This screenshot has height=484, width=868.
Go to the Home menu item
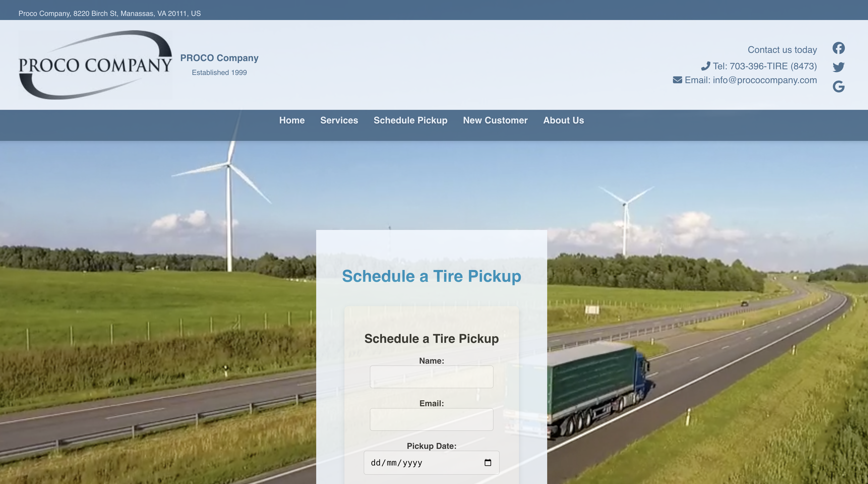pos(292,120)
